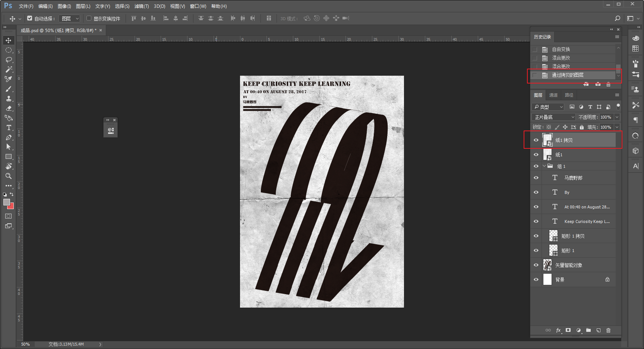644x349 pixels.
Task: Select the Magic Wand tool
Action: 9,69
